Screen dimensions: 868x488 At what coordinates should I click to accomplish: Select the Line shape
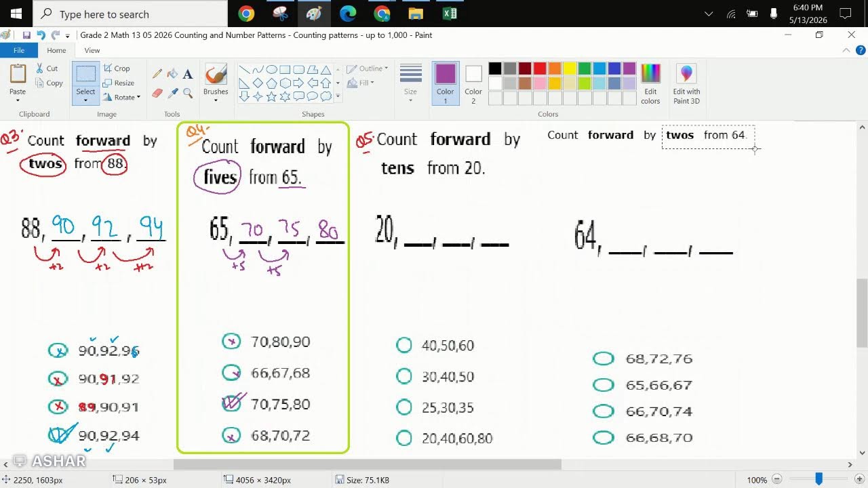click(x=244, y=69)
